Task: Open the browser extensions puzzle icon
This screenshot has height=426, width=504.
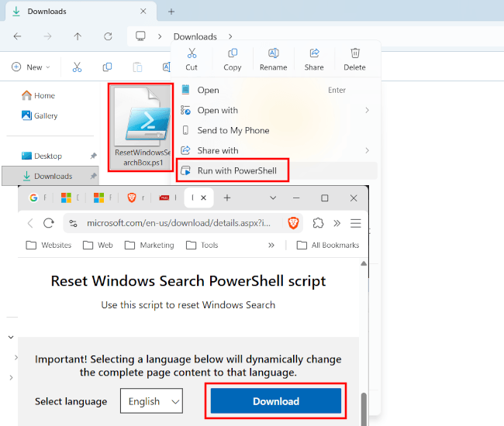Action: coord(318,223)
